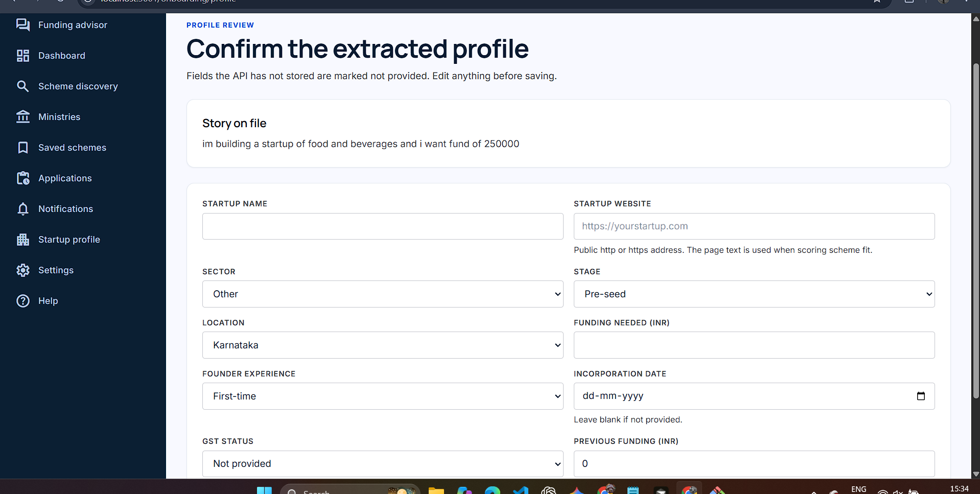Image resolution: width=980 pixels, height=494 pixels.
Task: Open the Settings gear icon
Action: (23, 270)
